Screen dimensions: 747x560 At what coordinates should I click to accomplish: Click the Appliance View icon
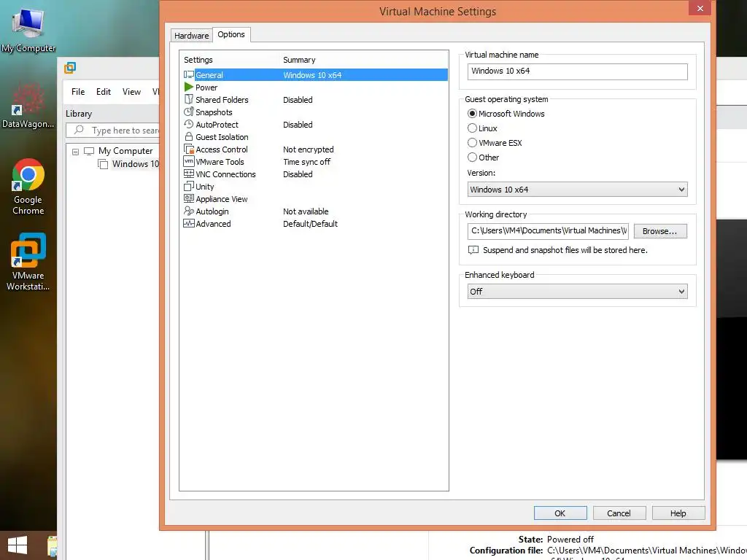coord(189,198)
